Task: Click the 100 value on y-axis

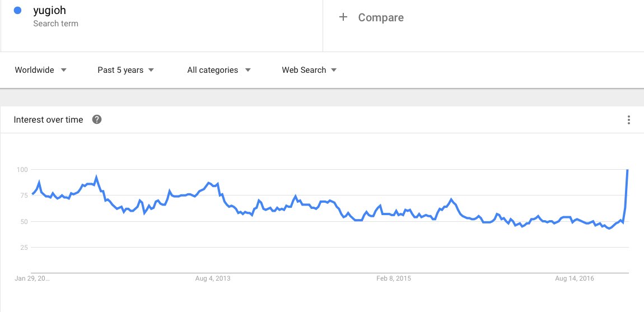Action: [22, 169]
